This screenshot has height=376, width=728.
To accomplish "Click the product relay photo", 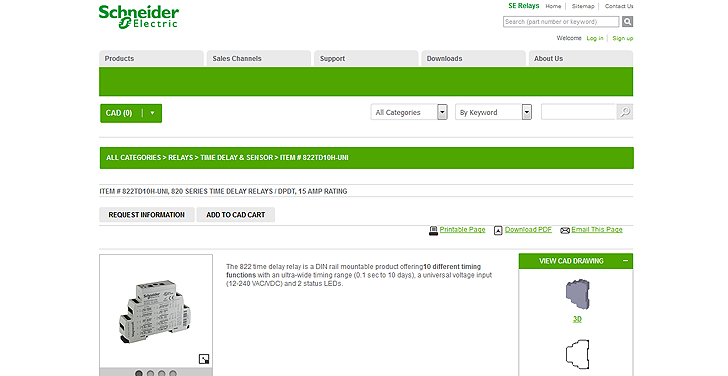I will [156, 311].
